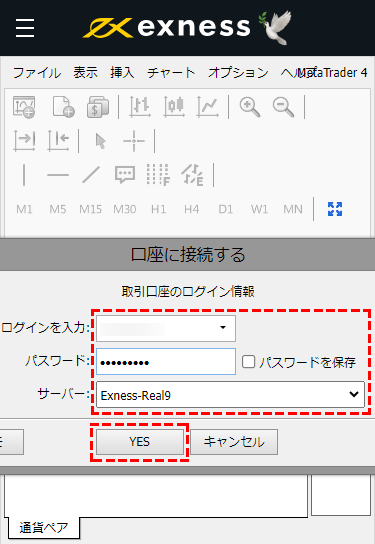Toggle chart shift icon
Screen dimensions: 375x544
pyautogui.click(x=58, y=141)
